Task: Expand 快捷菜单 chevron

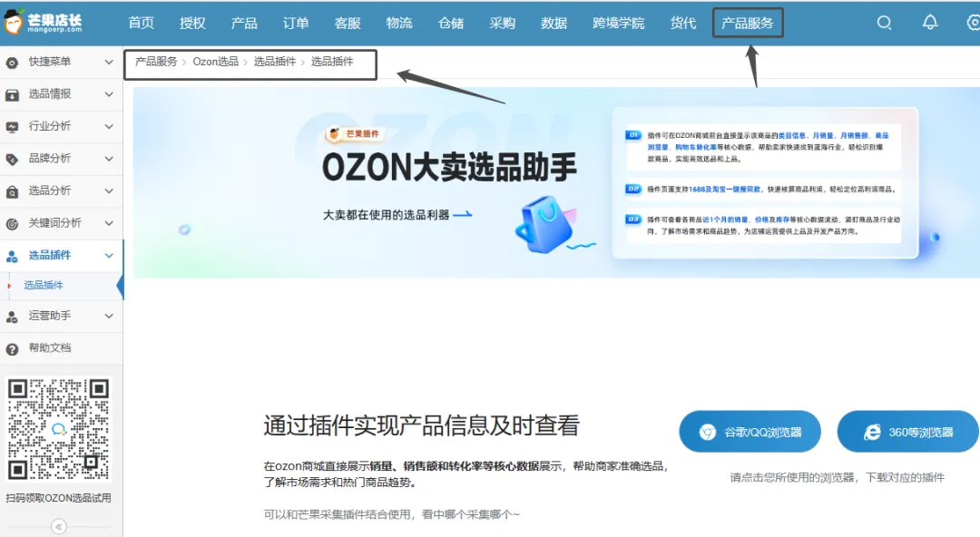Action: point(109,62)
